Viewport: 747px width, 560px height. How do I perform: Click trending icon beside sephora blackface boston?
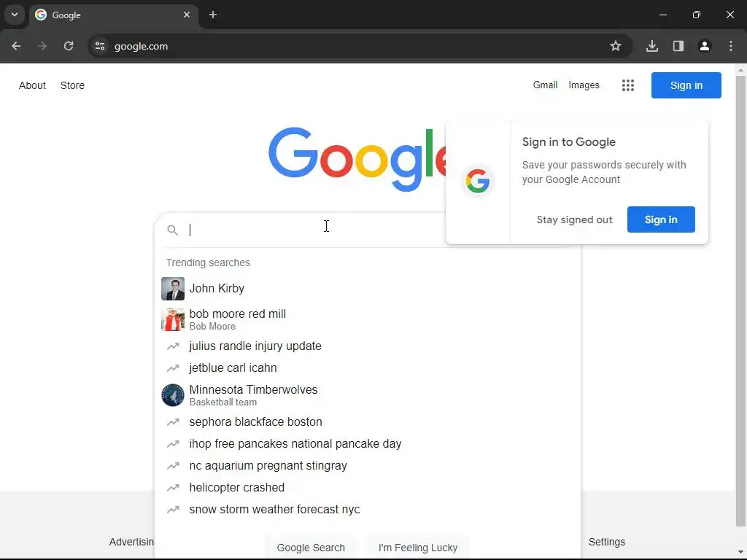coord(173,422)
